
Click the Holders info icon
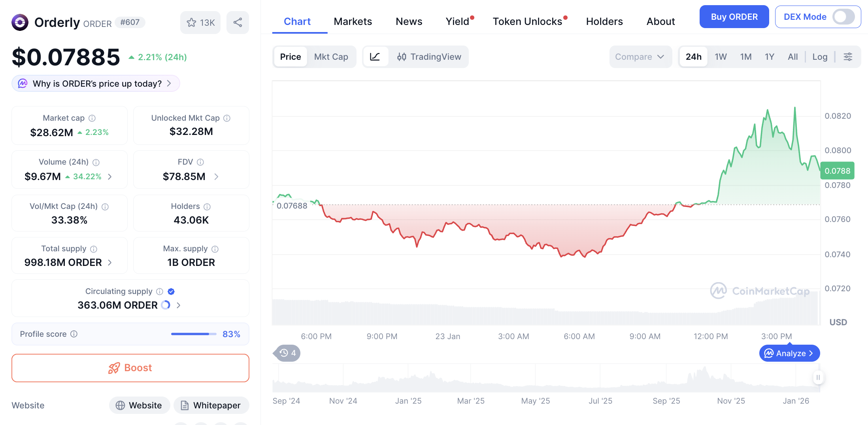point(207,207)
